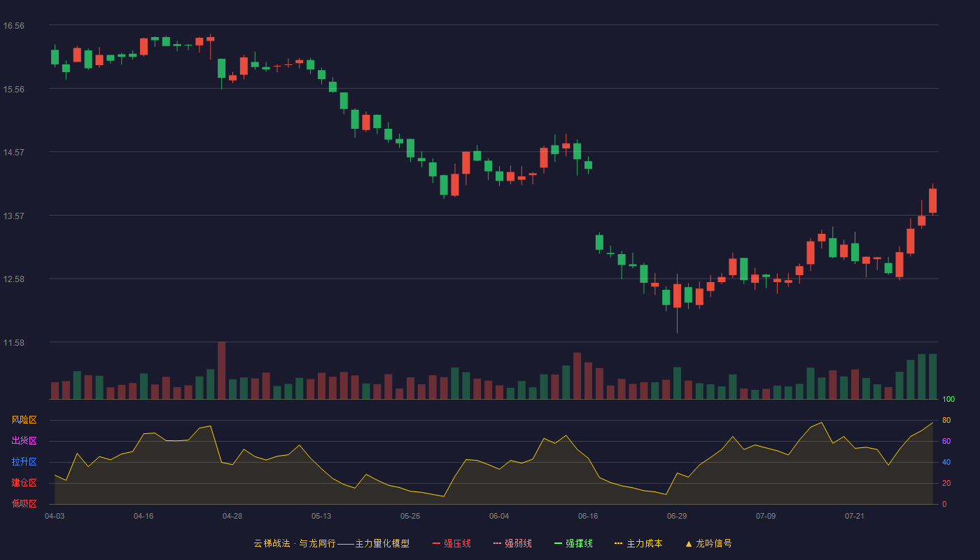Click the 建仓区 zone label
The image size is (980, 560).
click(x=24, y=483)
